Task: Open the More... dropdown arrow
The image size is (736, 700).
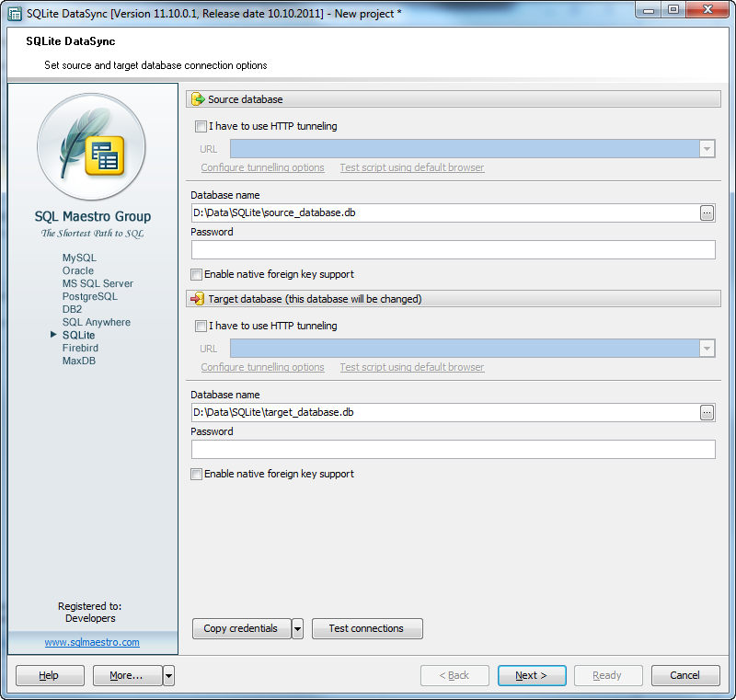Action: [168, 676]
